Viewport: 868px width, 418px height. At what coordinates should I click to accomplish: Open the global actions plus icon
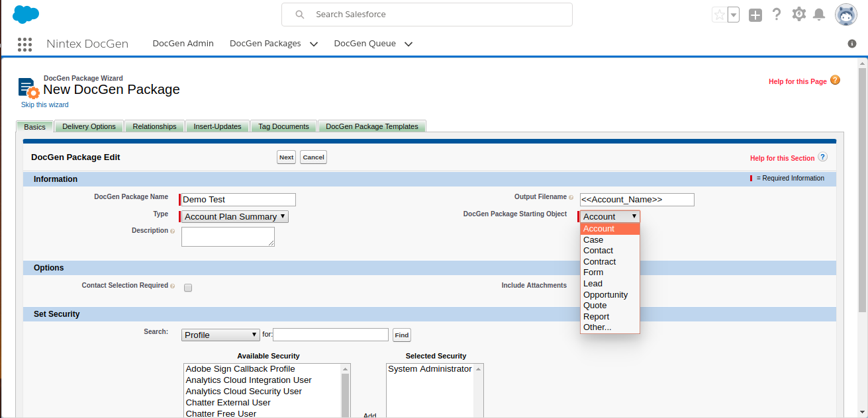click(x=755, y=15)
